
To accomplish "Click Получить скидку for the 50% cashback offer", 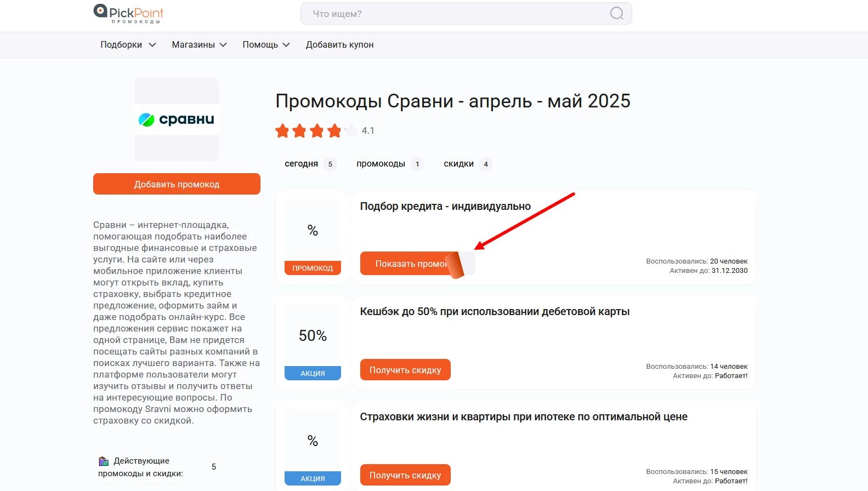I will 405,370.
